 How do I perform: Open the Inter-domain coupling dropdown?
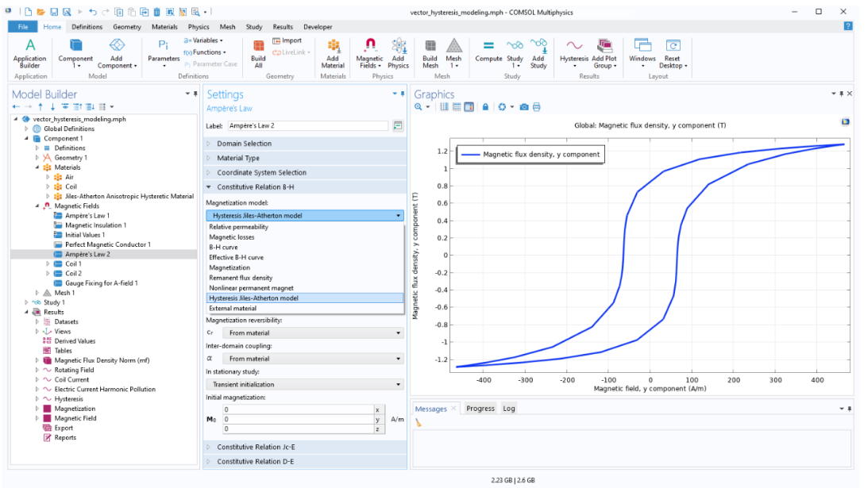pyautogui.click(x=313, y=359)
